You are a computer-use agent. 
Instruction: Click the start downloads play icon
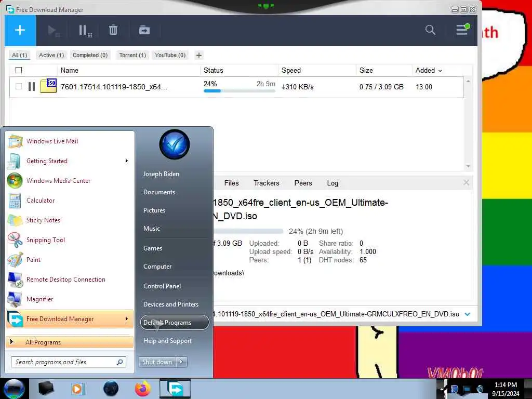tap(54, 31)
